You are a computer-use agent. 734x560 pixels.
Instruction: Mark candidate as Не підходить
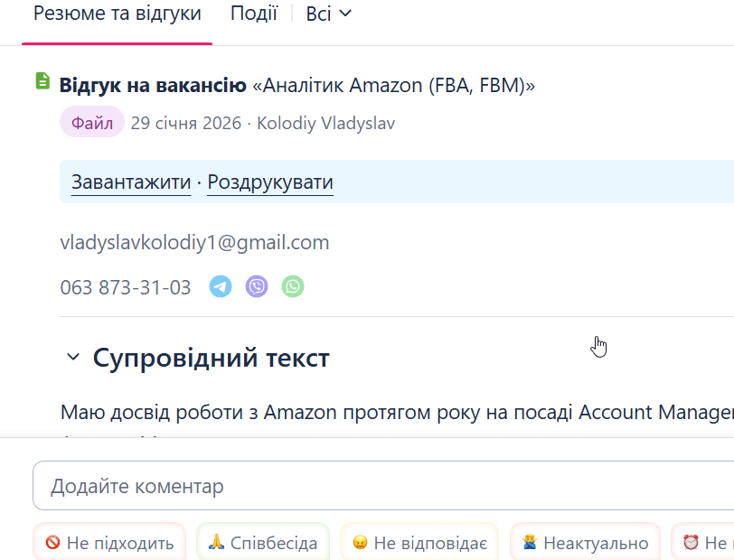click(x=109, y=543)
